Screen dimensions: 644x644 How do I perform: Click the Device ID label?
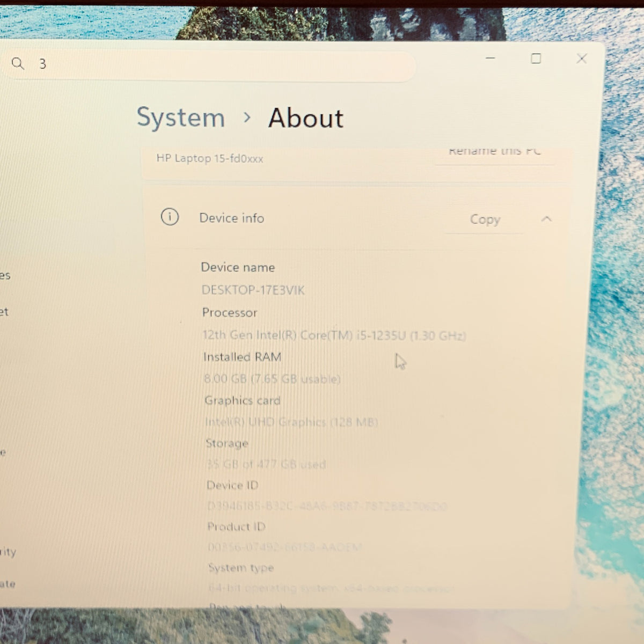tap(232, 485)
